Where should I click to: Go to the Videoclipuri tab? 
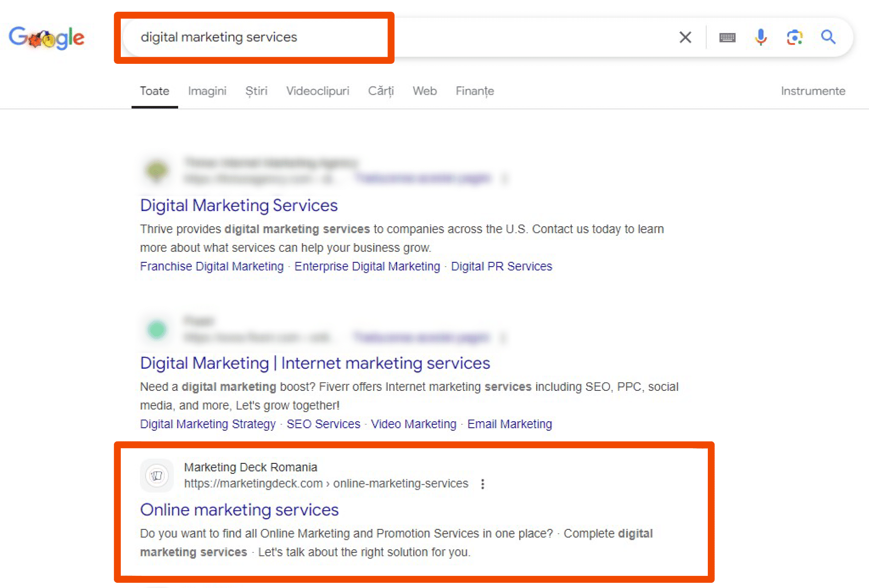318,91
